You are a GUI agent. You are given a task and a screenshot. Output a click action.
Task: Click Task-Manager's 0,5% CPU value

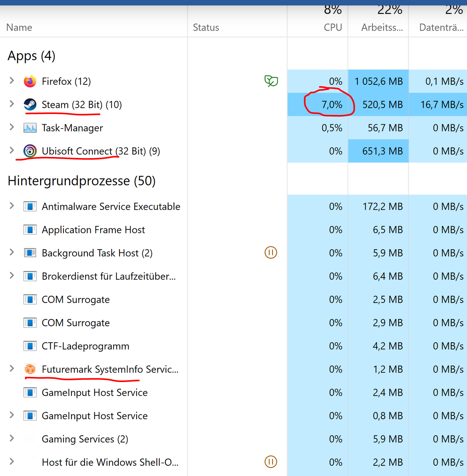click(x=332, y=128)
